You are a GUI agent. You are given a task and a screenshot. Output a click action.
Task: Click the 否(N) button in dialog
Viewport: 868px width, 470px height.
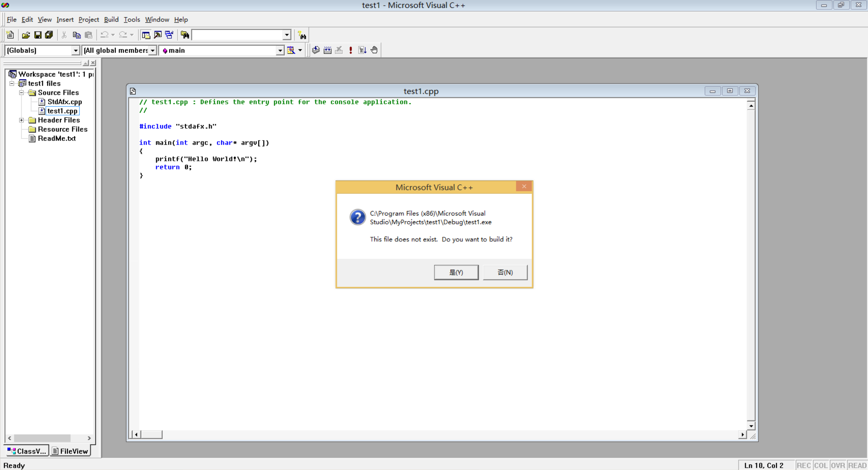click(505, 272)
